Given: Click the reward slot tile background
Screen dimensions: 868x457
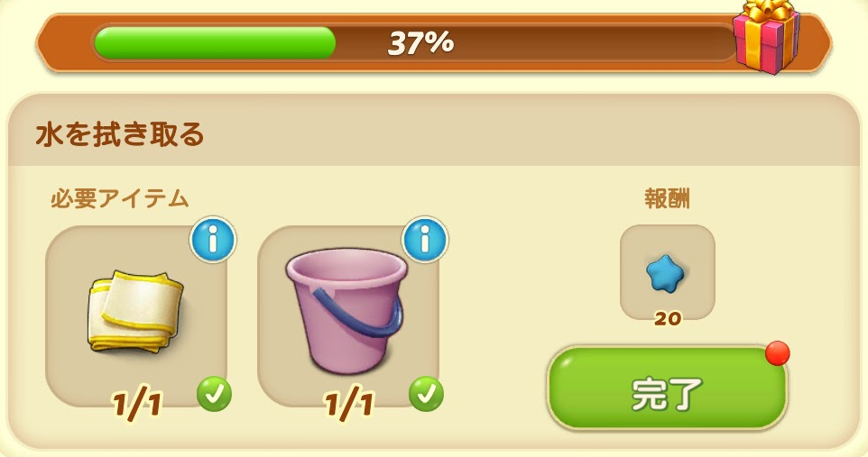Looking at the screenshot, I should 668,272.
